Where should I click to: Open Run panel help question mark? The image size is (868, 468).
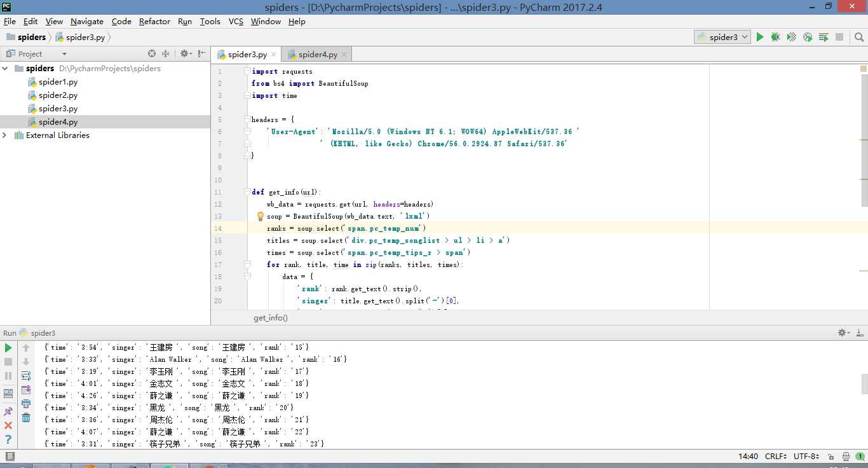8,439
